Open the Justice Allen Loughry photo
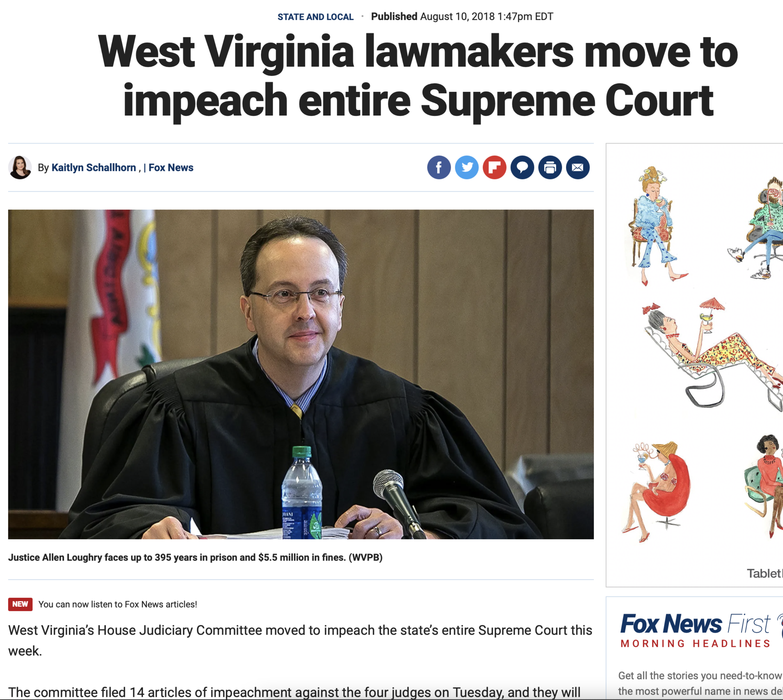783x700 pixels. (301, 374)
